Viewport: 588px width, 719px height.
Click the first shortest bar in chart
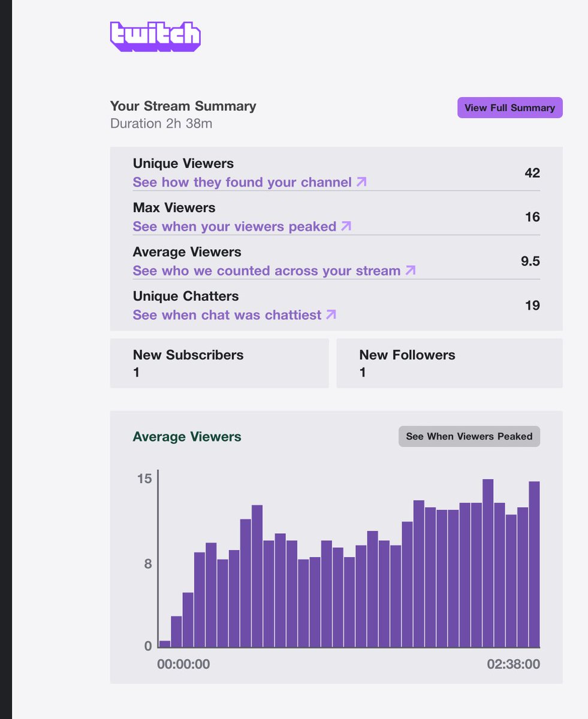[165, 644]
